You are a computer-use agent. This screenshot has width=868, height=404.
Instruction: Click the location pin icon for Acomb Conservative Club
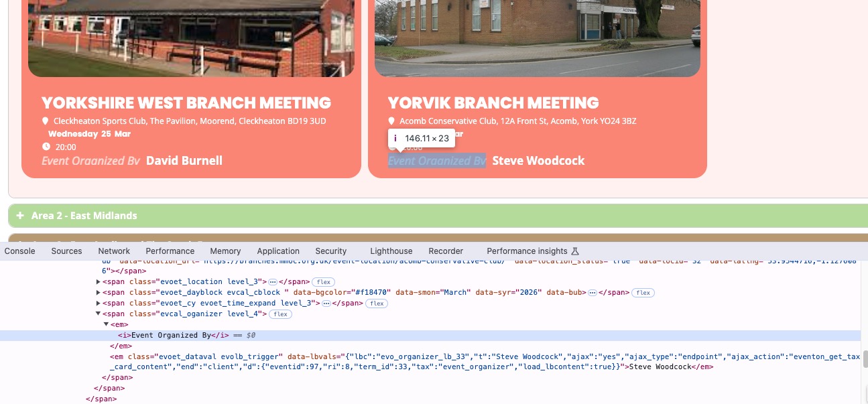pyautogui.click(x=392, y=121)
